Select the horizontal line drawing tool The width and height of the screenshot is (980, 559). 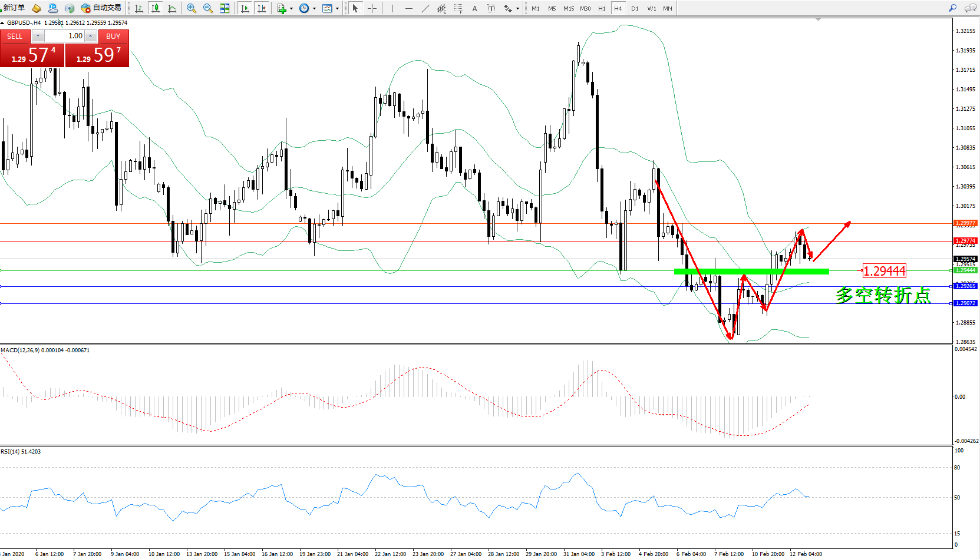tap(408, 8)
